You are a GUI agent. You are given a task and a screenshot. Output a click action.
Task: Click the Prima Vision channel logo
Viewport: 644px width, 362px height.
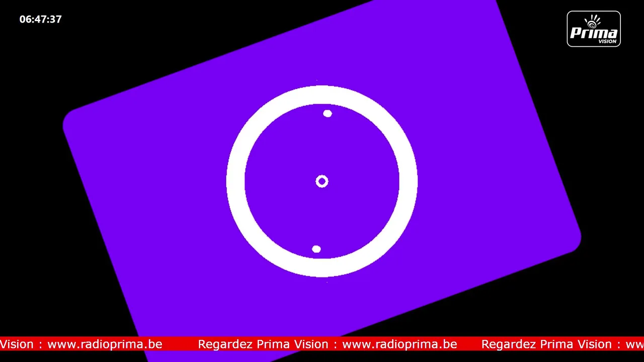coord(594,29)
